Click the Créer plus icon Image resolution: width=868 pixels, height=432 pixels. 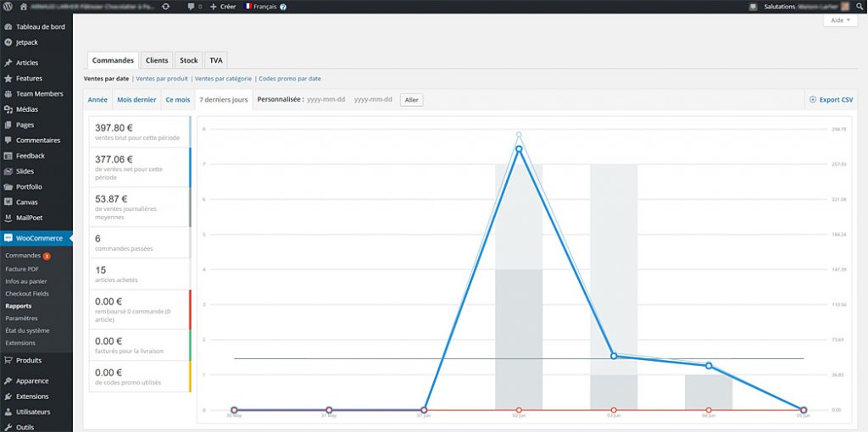213,7
